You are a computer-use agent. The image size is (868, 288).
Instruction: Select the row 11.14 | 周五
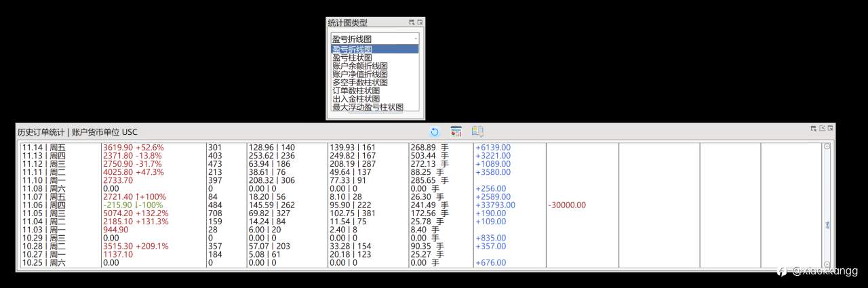pyautogui.click(x=420, y=147)
